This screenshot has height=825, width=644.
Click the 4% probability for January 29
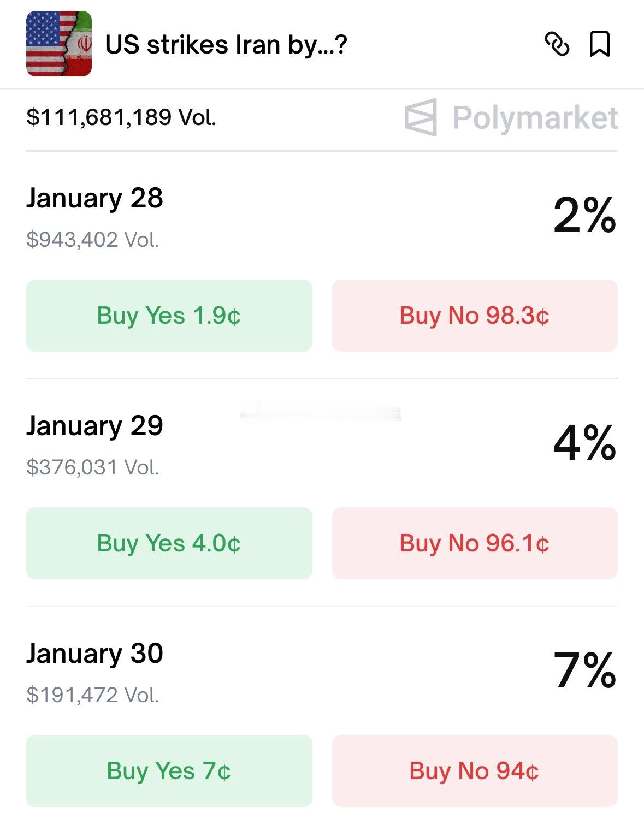click(584, 443)
